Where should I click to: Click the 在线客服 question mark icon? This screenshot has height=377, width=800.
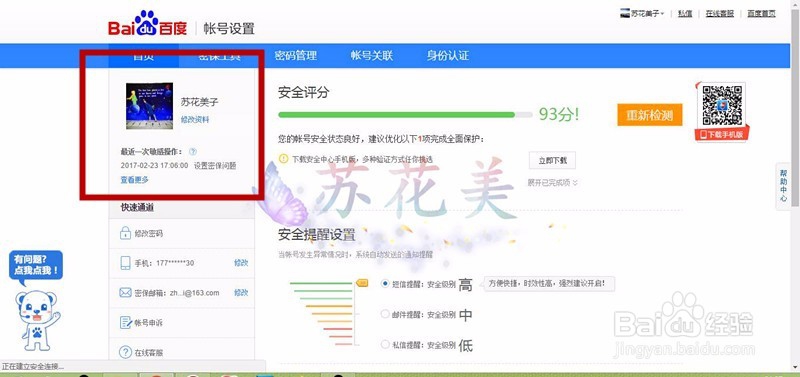pos(125,352)
